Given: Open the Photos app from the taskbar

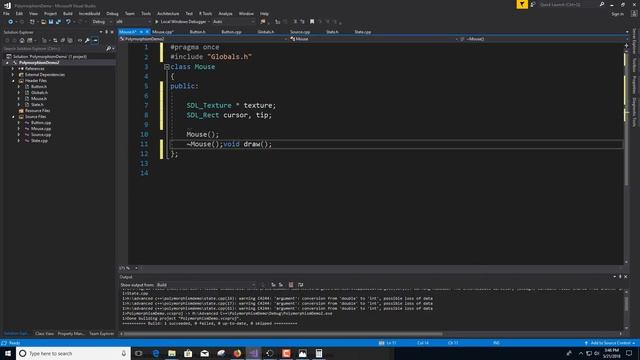Looking at the screenshot, I should tap(302, 353).
